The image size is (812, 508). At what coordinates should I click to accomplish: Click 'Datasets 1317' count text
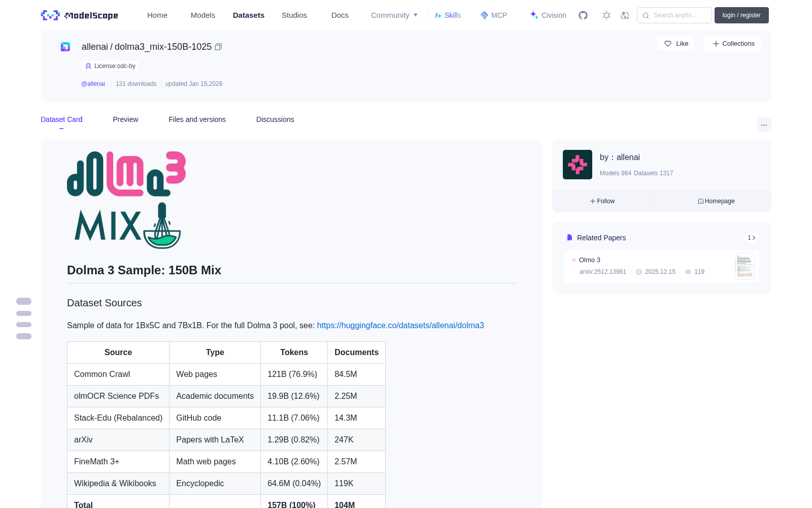tap(654, 173)
